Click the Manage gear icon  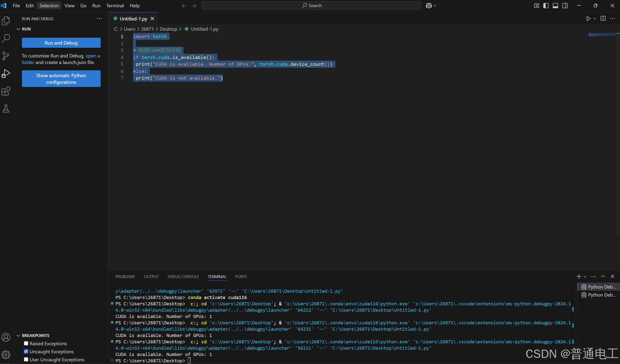pyautogui.click(x=6, y=355)
